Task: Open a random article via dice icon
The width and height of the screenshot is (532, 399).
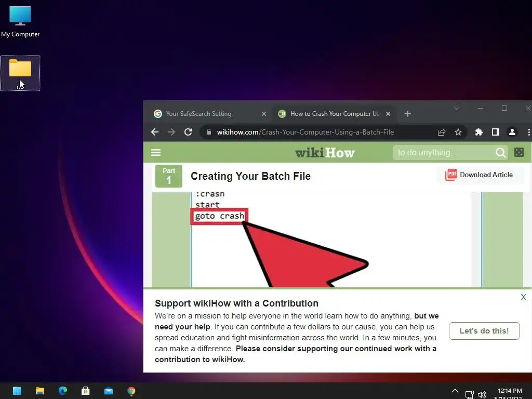Action: pyautogui.click(x=519, y=152)
